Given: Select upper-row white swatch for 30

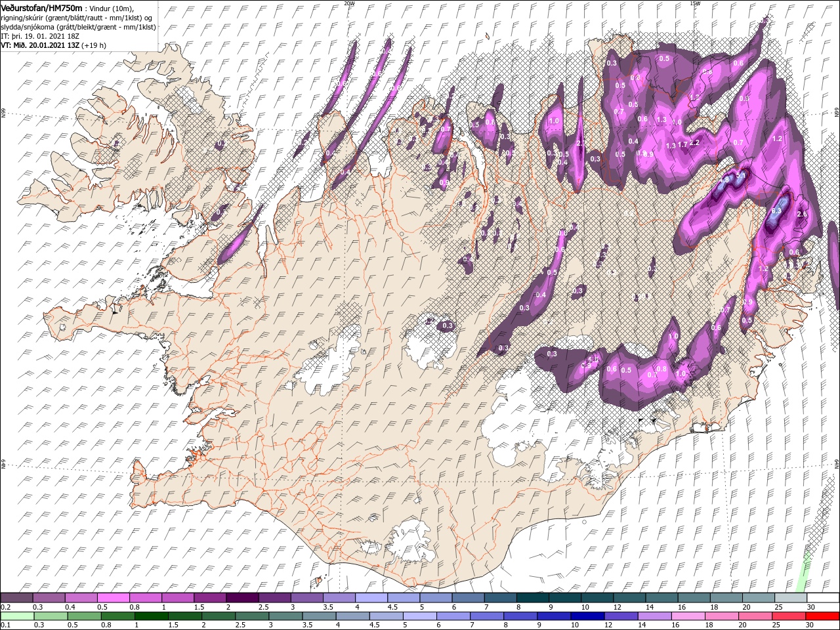Looking at the screenshot, I should click(x=823, y=597).
